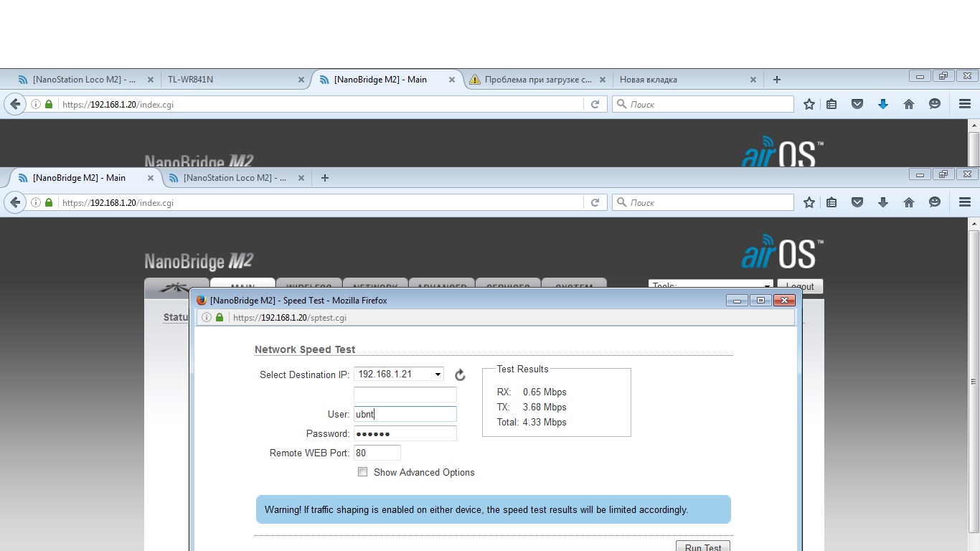The image size is (980, 551).
Task: Click the airOS Logout button
Action: 800,286
